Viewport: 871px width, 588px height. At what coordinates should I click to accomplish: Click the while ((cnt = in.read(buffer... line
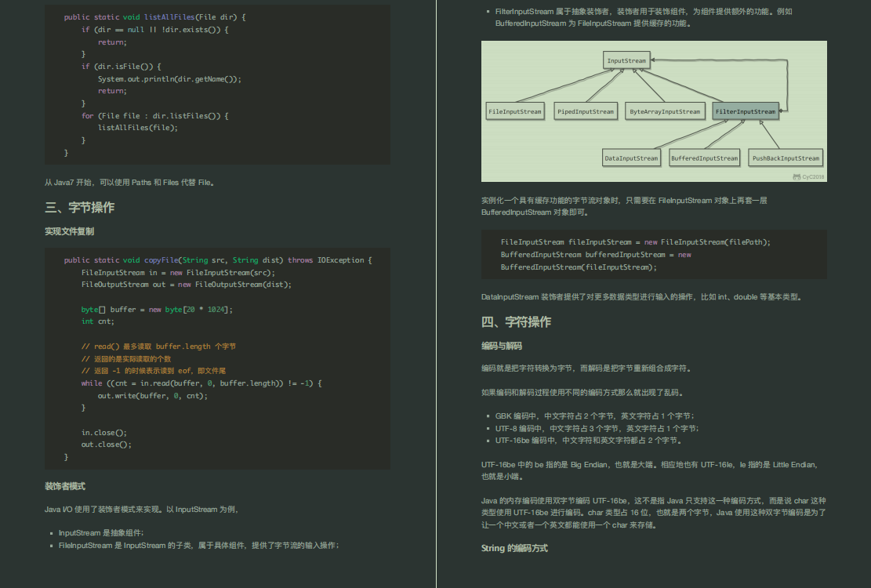click(x=201, y=383)
